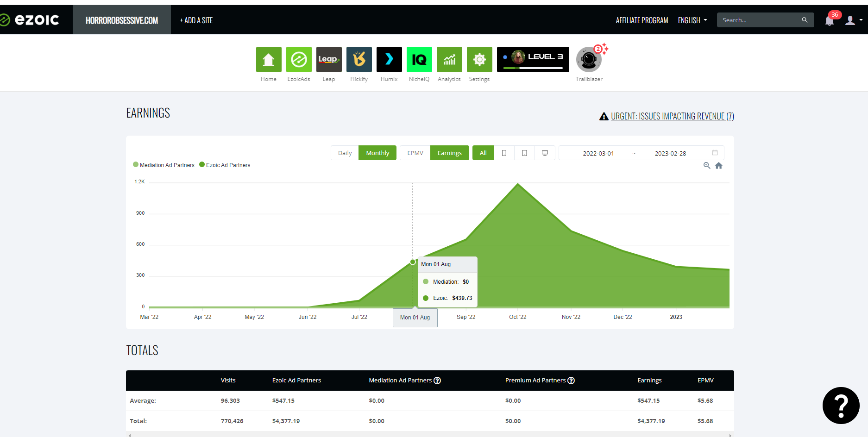The width and height of the screenshot is (868, 437).
Task: Open Urgent Issues Impacting Revenue link
Action: tap(672, 116)
